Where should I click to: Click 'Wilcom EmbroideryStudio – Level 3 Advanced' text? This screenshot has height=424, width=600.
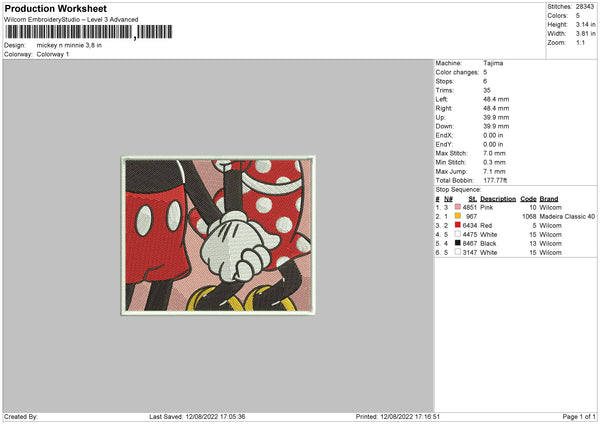(x=71, y=20)
